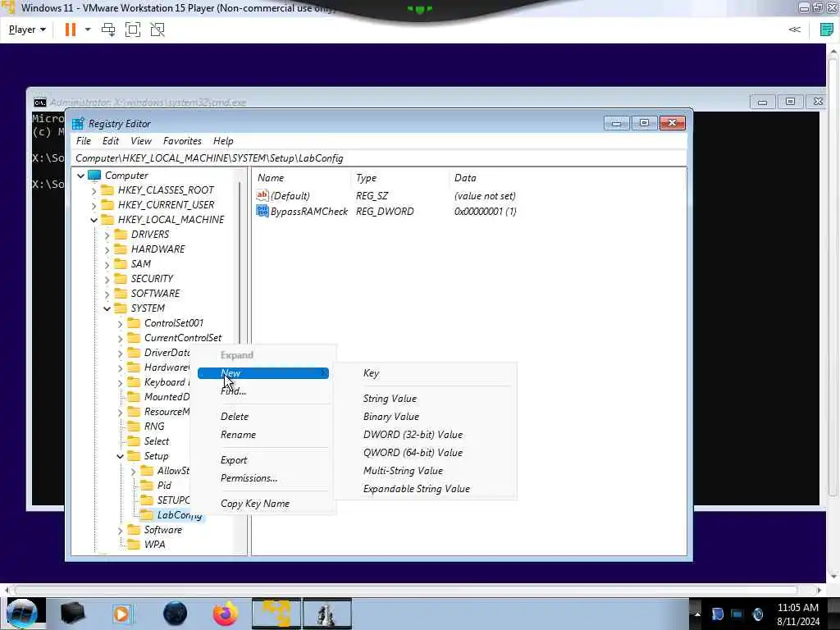Open the Player menu dropdown
The height and width of the screenshot is (630, 840).
pyautogui.click(x=27, y=30)
